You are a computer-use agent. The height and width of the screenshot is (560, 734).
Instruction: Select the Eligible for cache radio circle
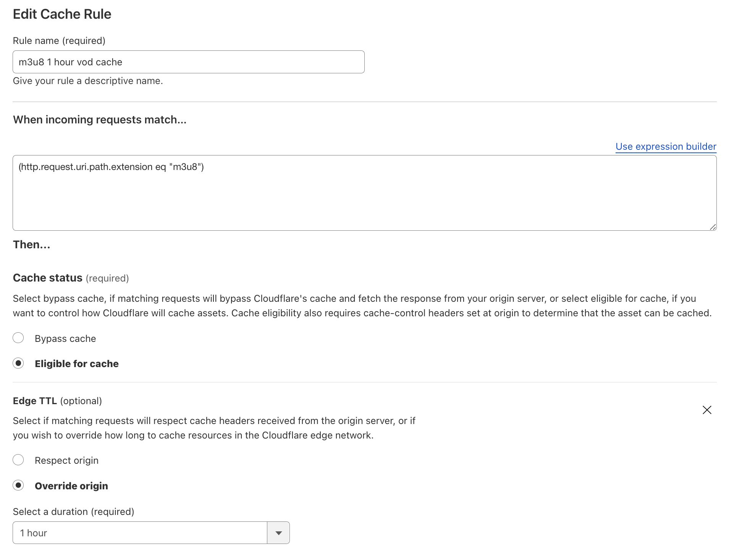point(18,363)
